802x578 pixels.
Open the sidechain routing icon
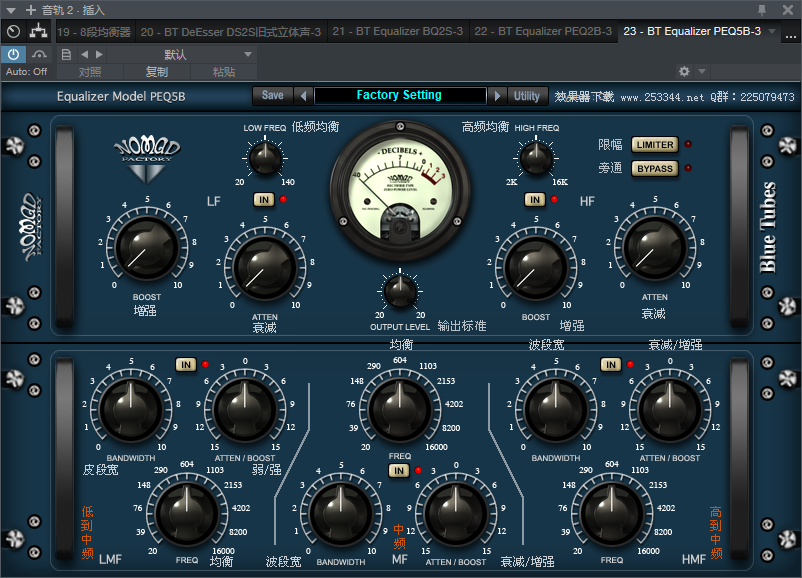coord(38,32)
